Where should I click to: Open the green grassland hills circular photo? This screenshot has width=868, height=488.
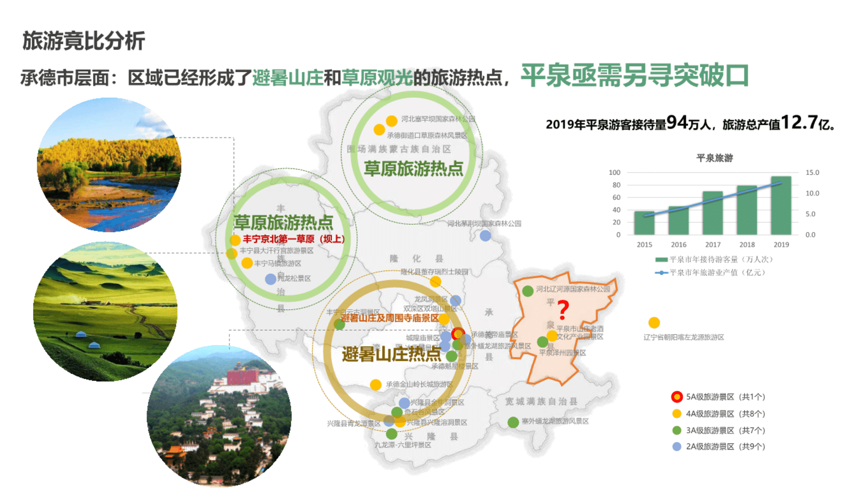(105, 312)
